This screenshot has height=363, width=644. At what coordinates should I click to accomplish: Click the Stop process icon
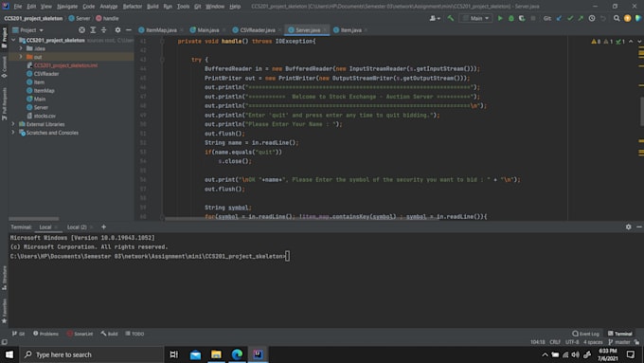click(533, 18)
